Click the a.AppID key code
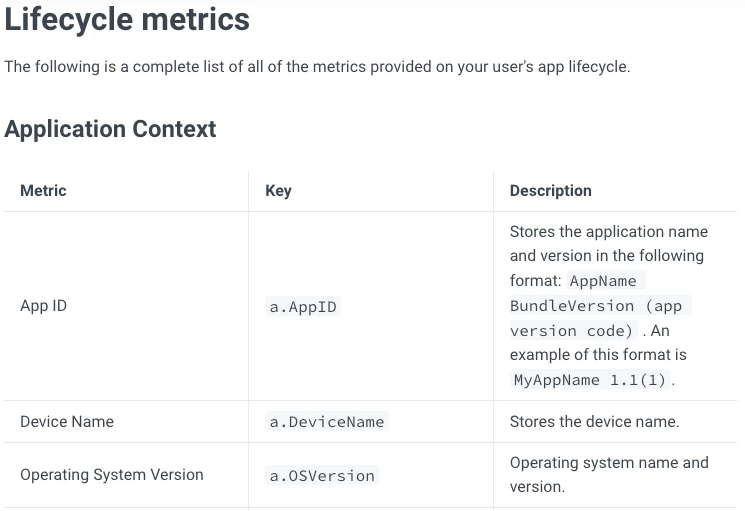 pos(303,307)
